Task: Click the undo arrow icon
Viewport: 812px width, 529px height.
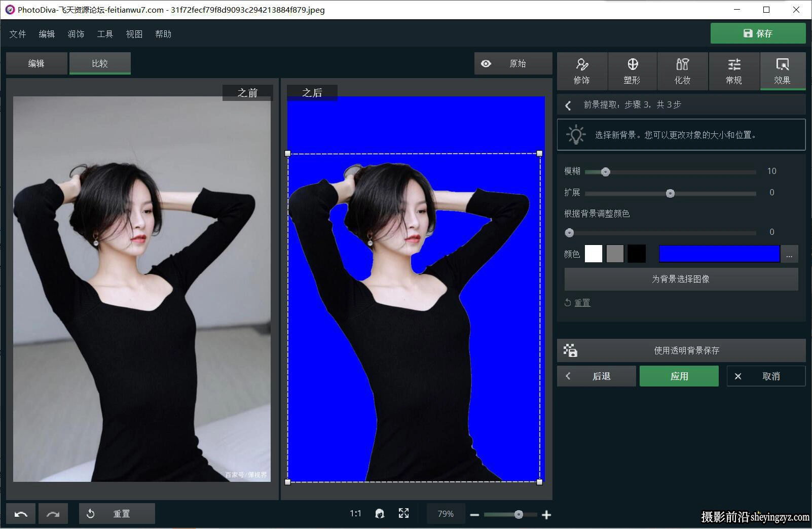Action: tap(21, 514)
